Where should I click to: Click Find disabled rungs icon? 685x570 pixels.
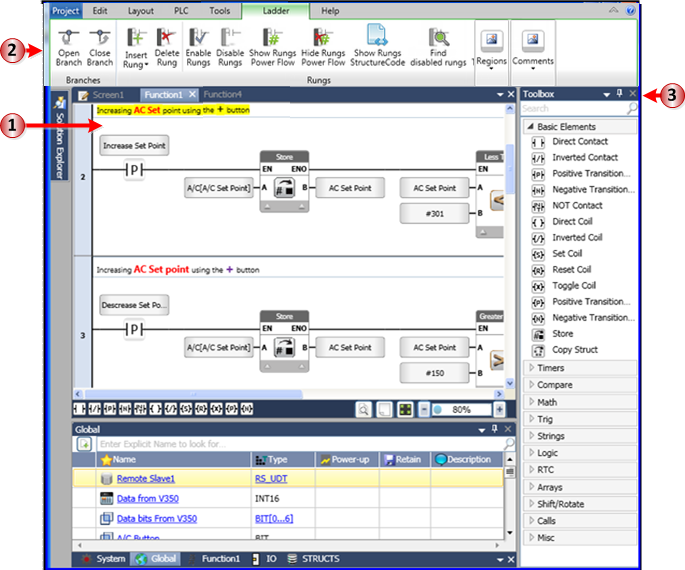tap(439, 40)
